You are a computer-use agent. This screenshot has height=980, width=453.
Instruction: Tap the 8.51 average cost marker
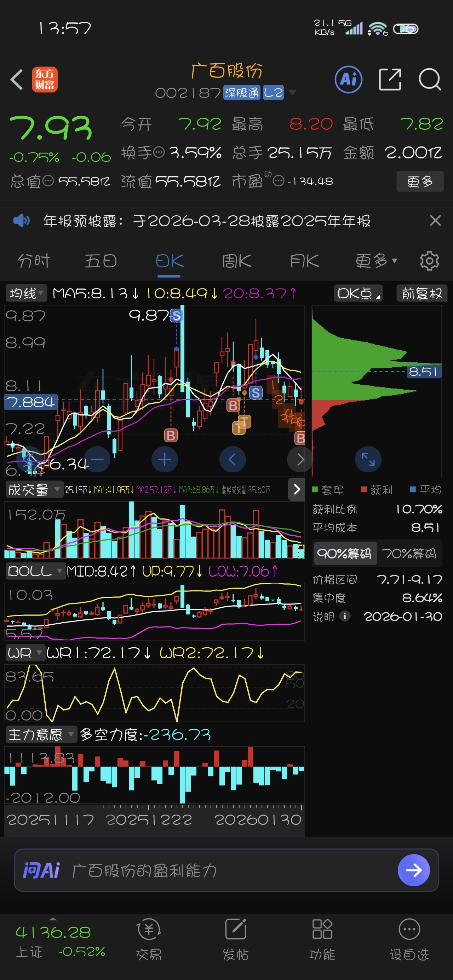coord(424,371)
